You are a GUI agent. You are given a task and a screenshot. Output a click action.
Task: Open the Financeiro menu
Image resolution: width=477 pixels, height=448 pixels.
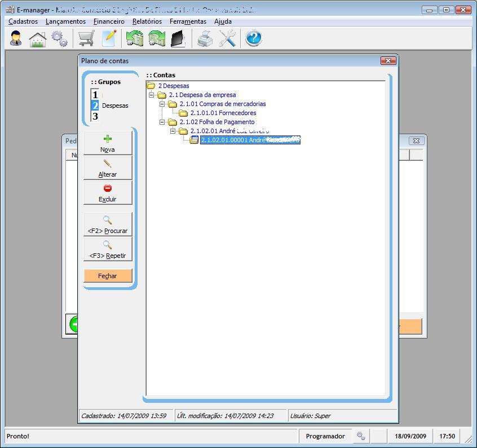[x=109, y=21]
